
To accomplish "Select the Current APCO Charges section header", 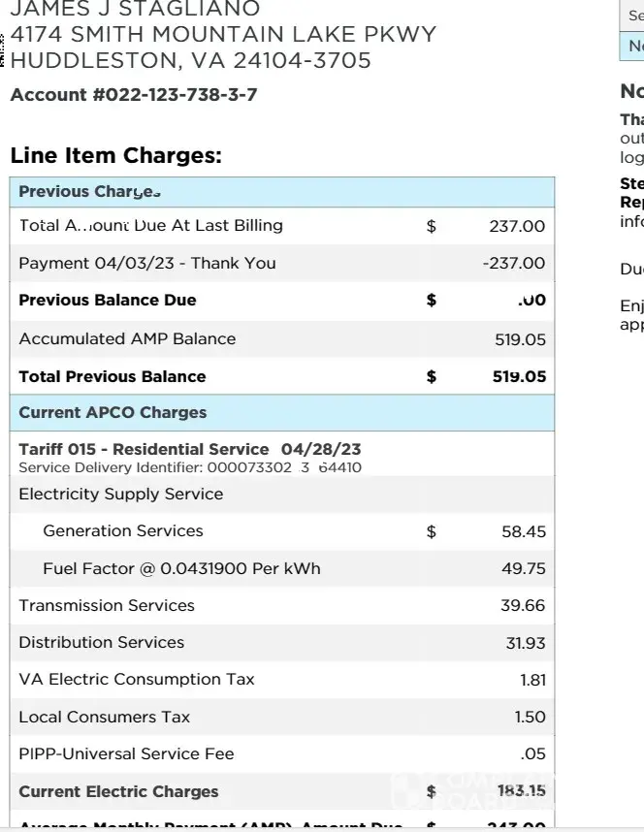I will click(x=113, y=412).
